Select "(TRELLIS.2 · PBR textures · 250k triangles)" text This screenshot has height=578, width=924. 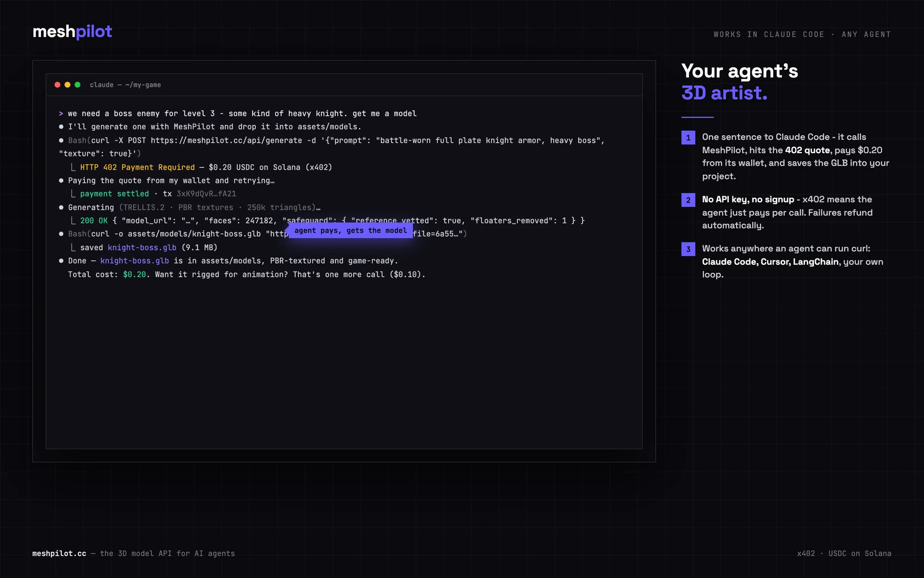[x=218, y=208]
